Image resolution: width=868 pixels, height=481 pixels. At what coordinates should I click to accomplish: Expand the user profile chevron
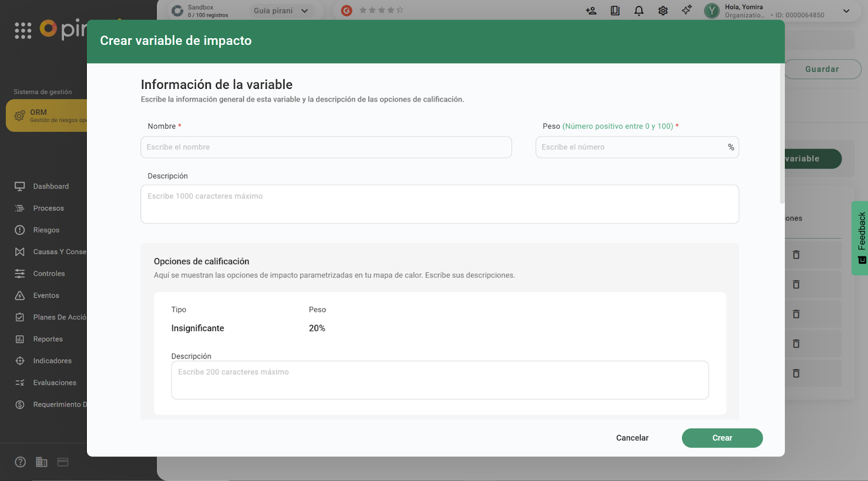point(846,11)
